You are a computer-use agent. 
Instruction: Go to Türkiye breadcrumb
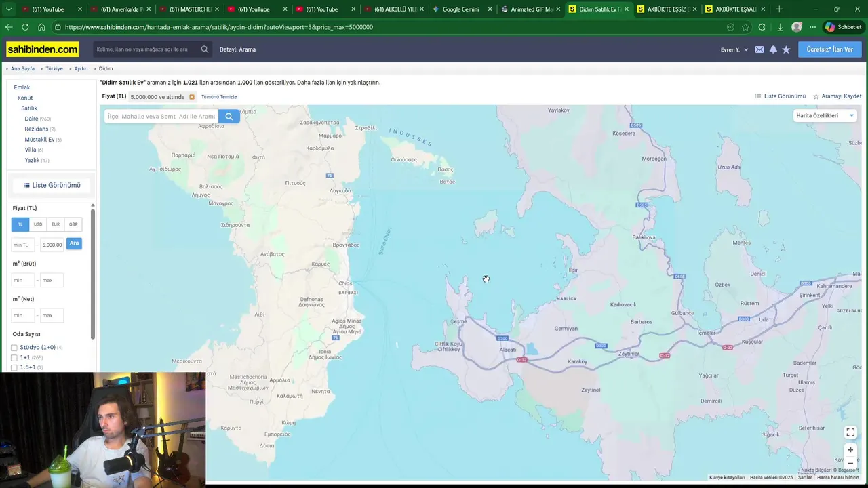click(54, 68)
